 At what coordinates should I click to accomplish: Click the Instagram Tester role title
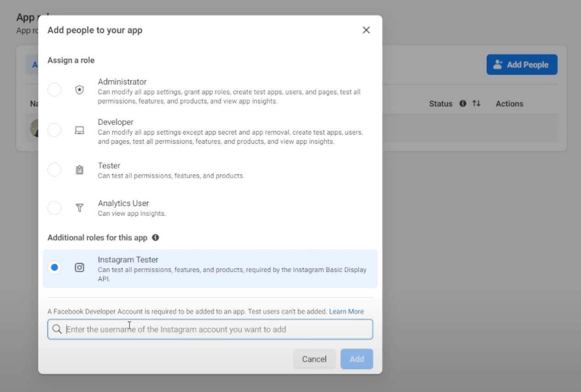(x=128, y=260)
